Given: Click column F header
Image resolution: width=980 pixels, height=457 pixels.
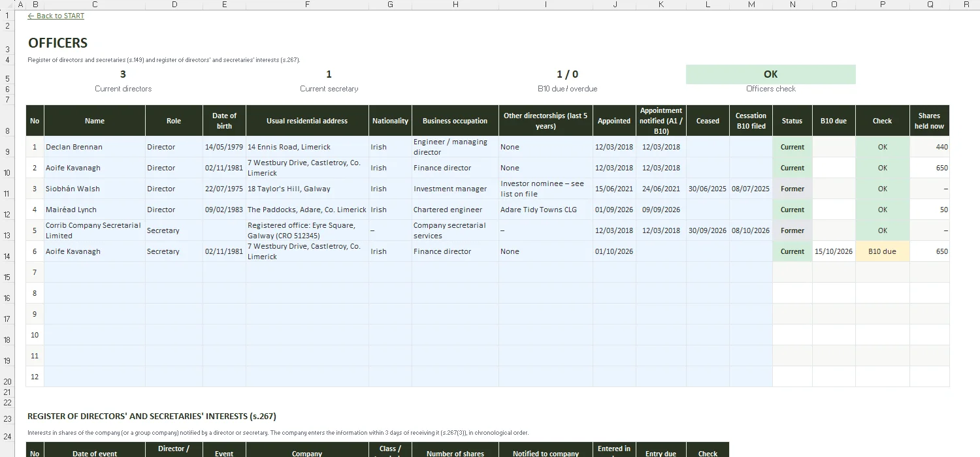Looking at the screenshot, I should [307, 5].
